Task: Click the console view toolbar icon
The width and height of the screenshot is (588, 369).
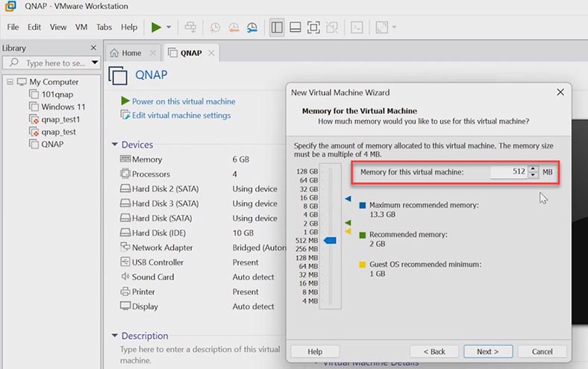Action: coord(357,27)
